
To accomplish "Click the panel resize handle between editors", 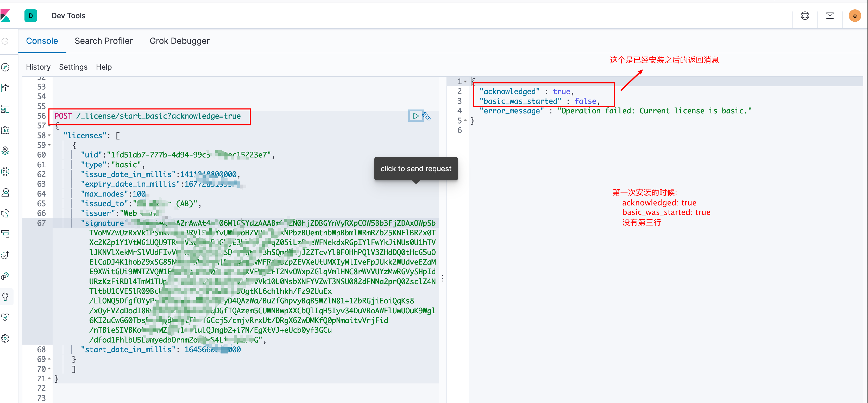I will point(442,278).
